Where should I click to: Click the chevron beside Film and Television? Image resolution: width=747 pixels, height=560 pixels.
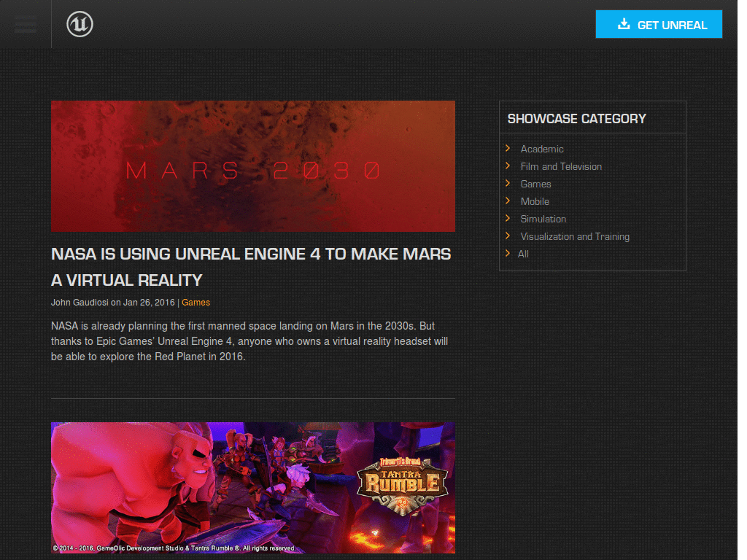coord(508,166)
